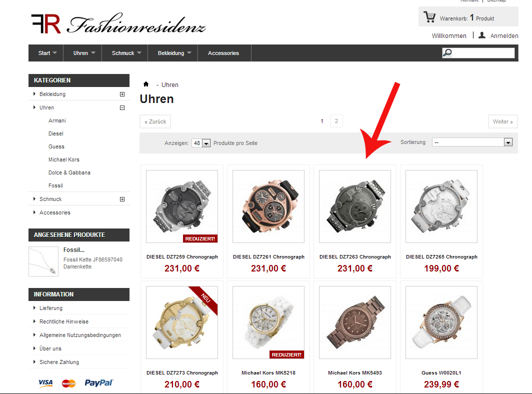532x394 pixels.
Task: Click the MasterCard payment logo
Action: point(68,383)
